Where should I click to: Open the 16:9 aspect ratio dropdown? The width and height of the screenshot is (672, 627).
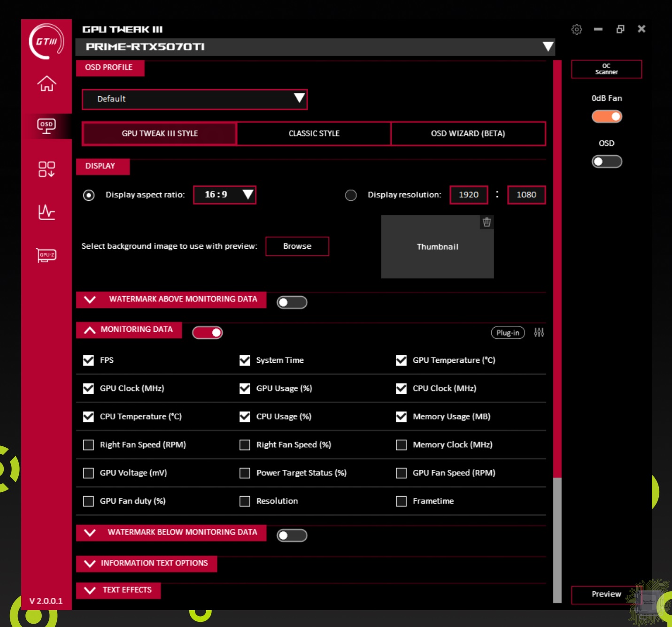(224, 195)
